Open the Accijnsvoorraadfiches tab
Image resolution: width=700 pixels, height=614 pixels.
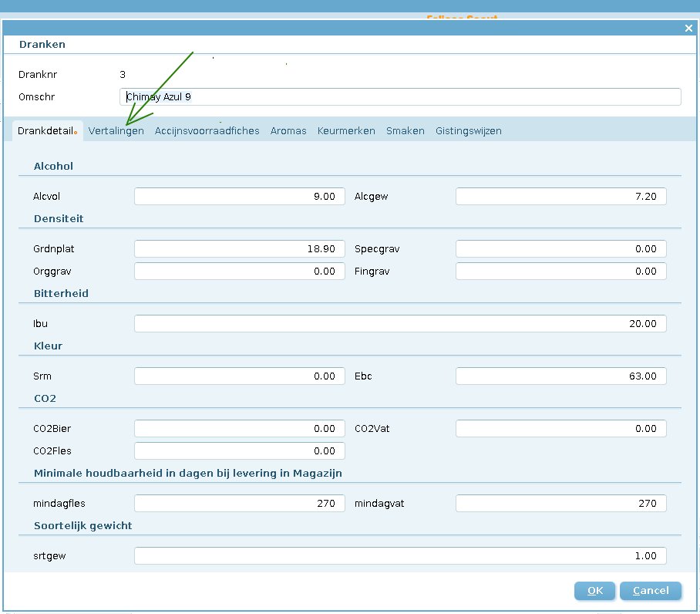point(207,131)
